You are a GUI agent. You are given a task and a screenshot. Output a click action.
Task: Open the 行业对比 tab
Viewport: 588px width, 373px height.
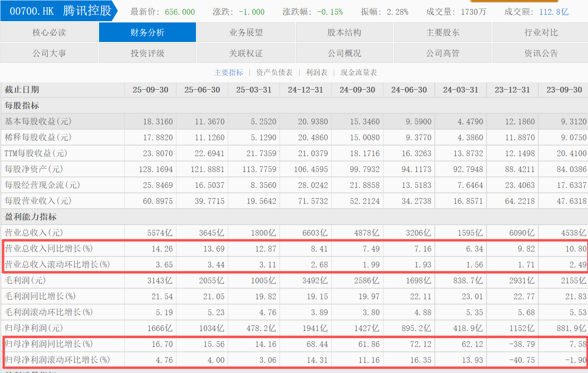click(541, 32)
